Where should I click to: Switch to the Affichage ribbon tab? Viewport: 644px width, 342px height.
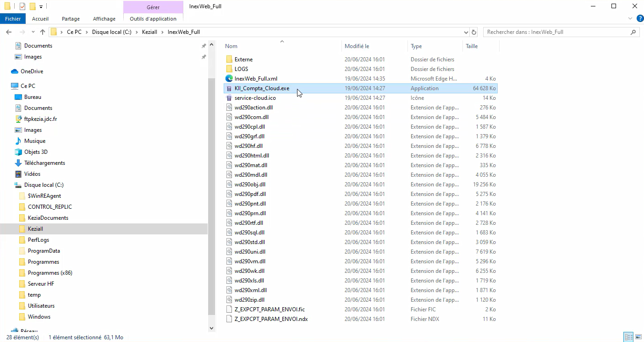104,19
